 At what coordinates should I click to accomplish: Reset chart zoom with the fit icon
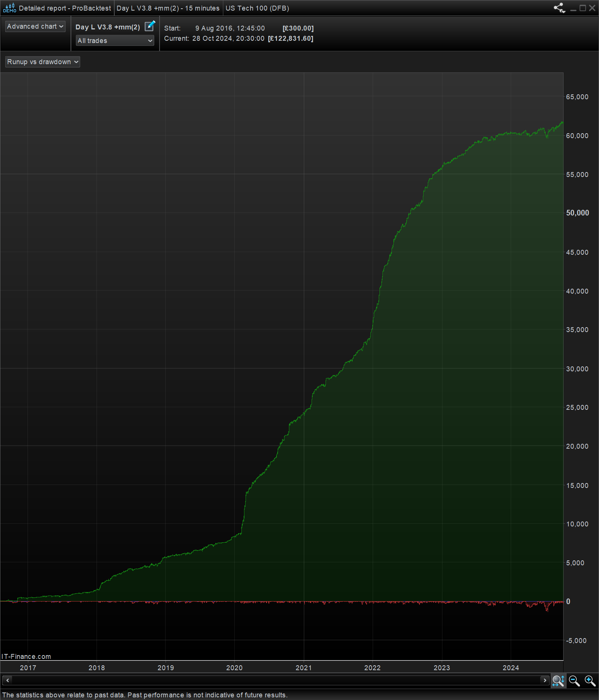(x=558, y=681)
